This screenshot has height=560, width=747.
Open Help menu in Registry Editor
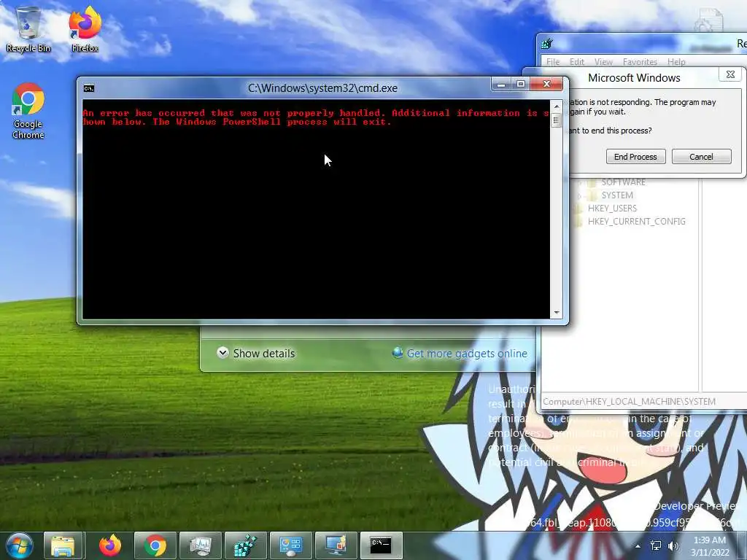click(x=676, y=62)
